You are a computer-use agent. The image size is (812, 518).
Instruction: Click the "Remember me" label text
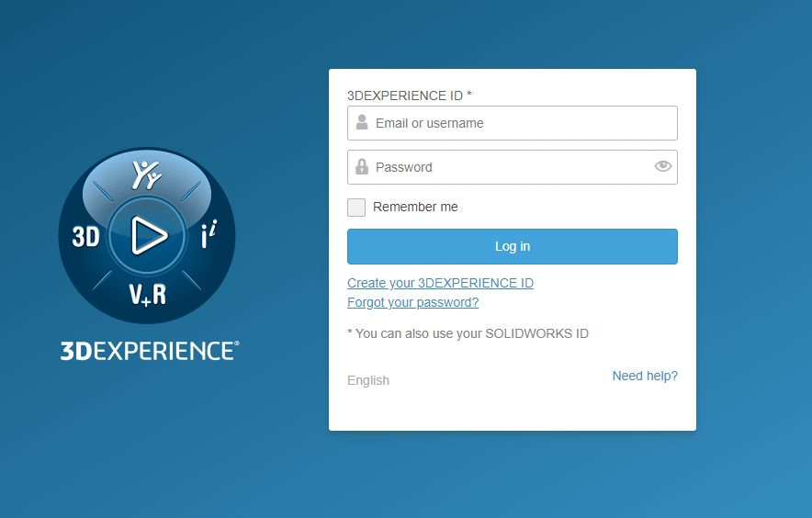[415, 208]
